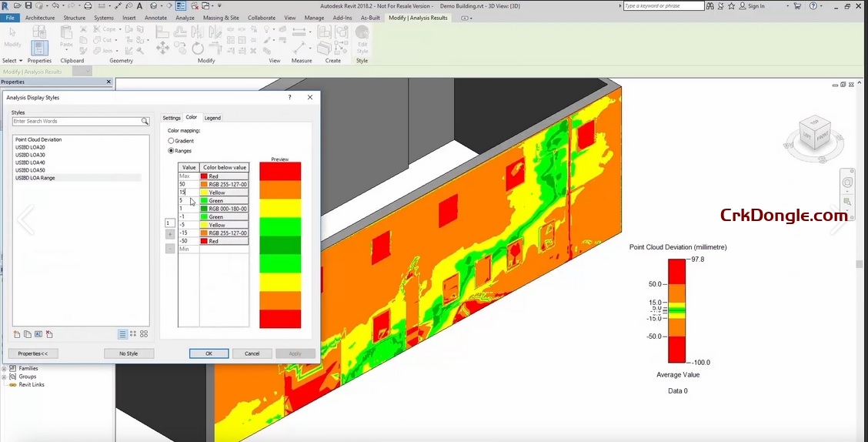Click the Print icon in quick access toolbar
The height and width of the screenshot is (442, 868).
(x=88, y=5)
